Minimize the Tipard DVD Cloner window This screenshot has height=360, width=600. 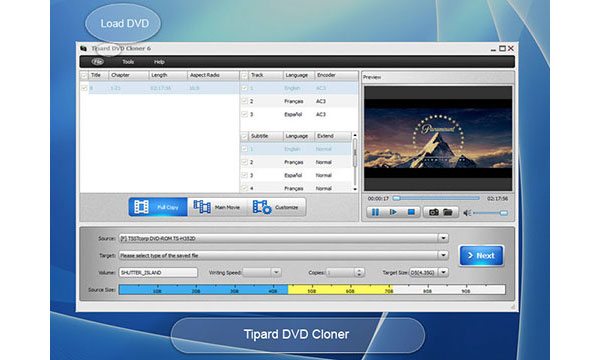(493, 49)
